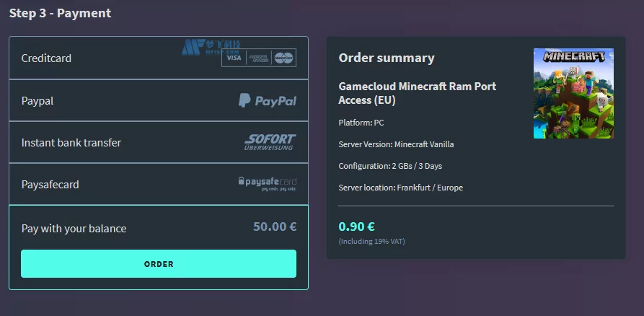
Task: Choose the Paysafecard payment option
Action: tap(50, 185)
